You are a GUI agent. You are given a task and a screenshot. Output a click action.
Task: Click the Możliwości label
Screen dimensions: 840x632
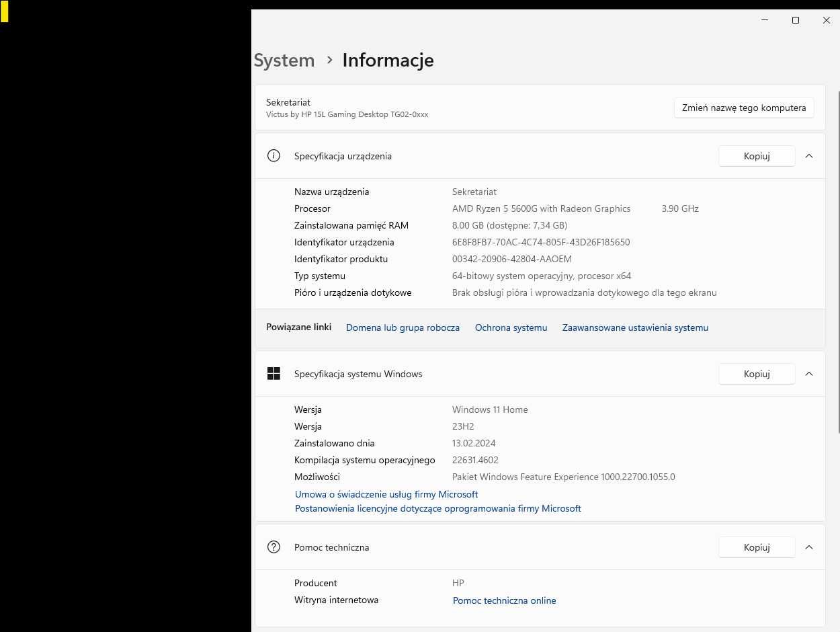coord(317,477)
